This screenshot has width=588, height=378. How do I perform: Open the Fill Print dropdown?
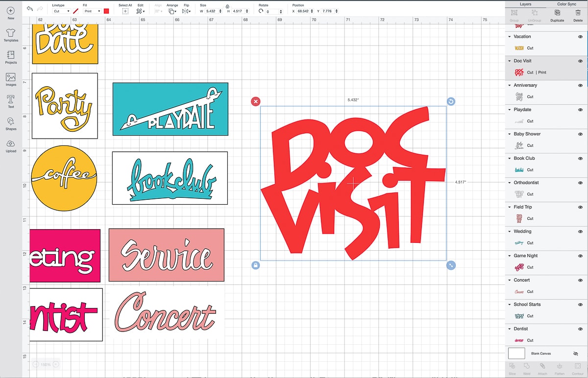point(92,11)
